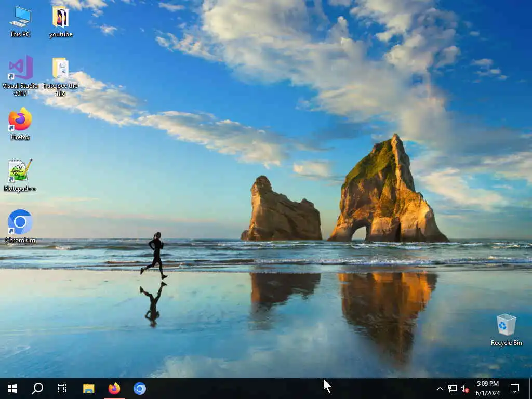This screenshot has height=399, width=532.
Task: Open the Action Center notifications
Action: 515,389
